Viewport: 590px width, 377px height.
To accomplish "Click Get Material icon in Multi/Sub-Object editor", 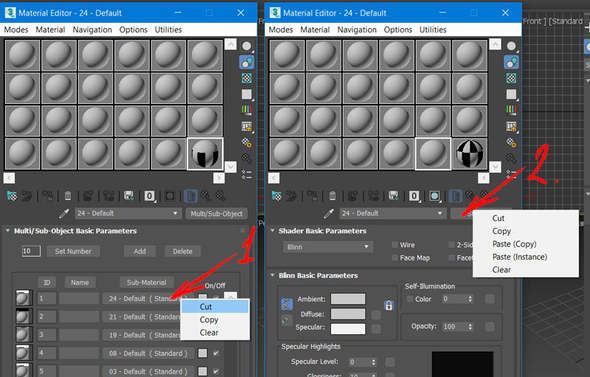I will [12, 196].
